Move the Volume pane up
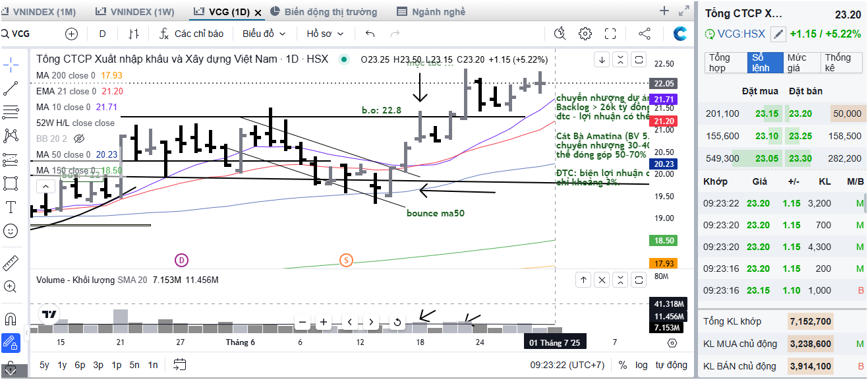The image size is (868, 380). [583, 280]
